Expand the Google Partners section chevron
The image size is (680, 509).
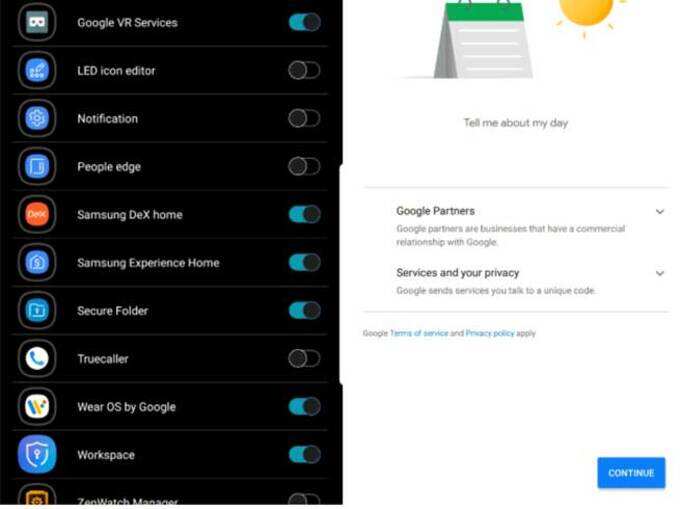pyautogui.click(x=660, y=212)
